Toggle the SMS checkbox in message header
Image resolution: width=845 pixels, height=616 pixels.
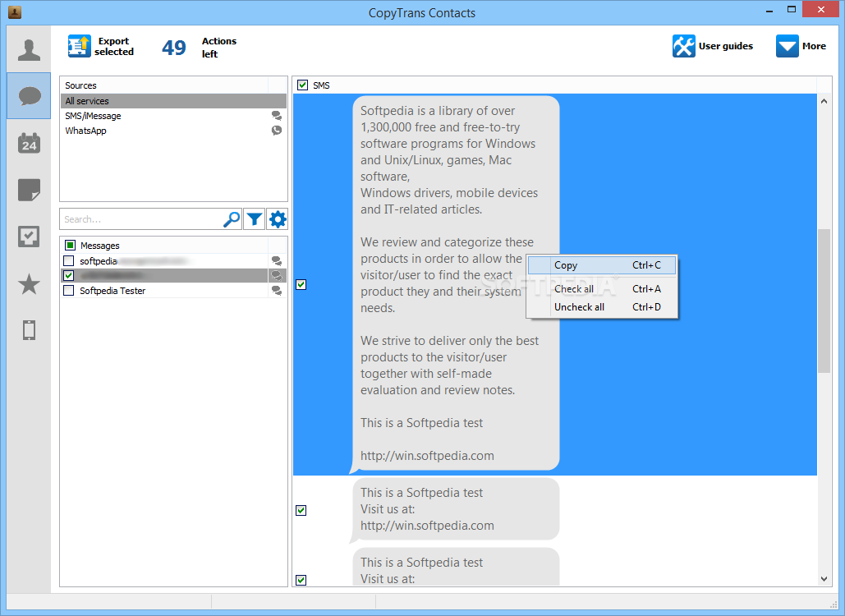click(x=303, y=85)
